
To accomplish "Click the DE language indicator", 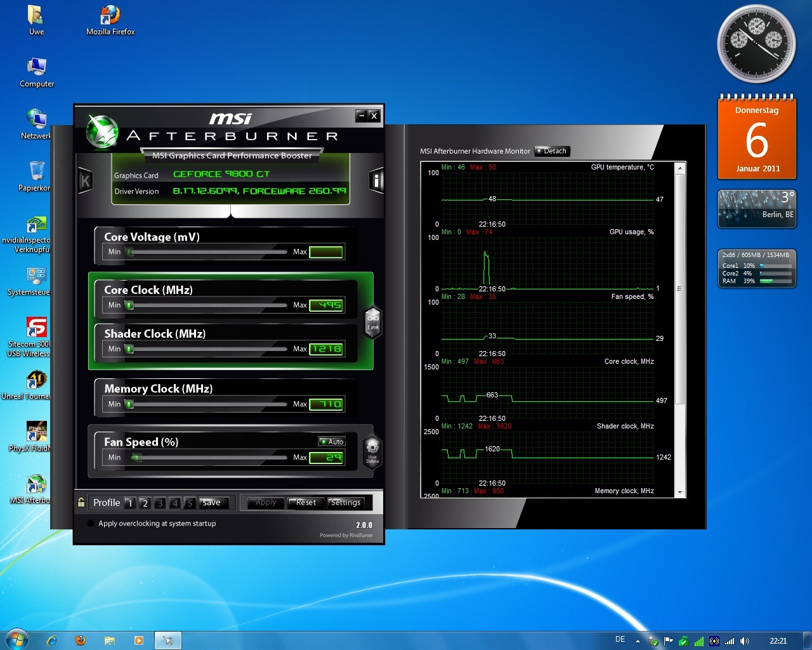I will (x=620, y=640).
